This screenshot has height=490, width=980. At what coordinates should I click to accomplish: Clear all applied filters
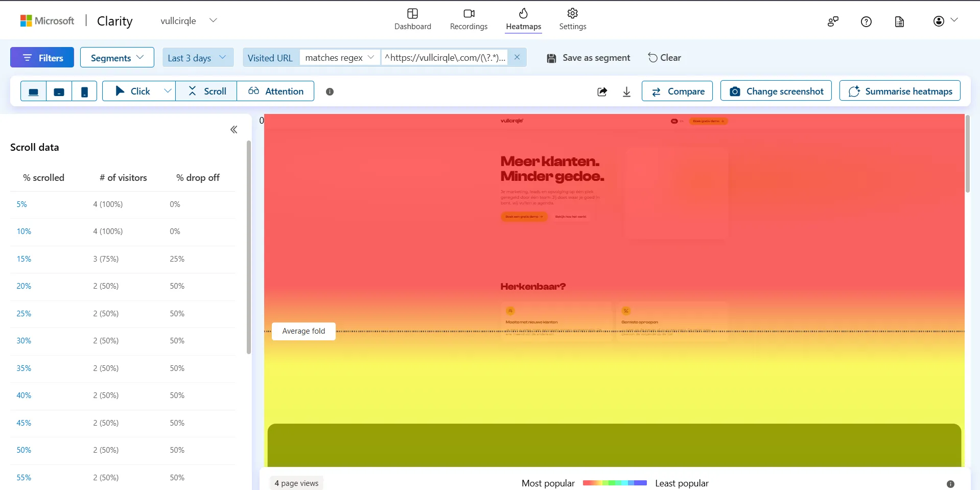point(665,58)
